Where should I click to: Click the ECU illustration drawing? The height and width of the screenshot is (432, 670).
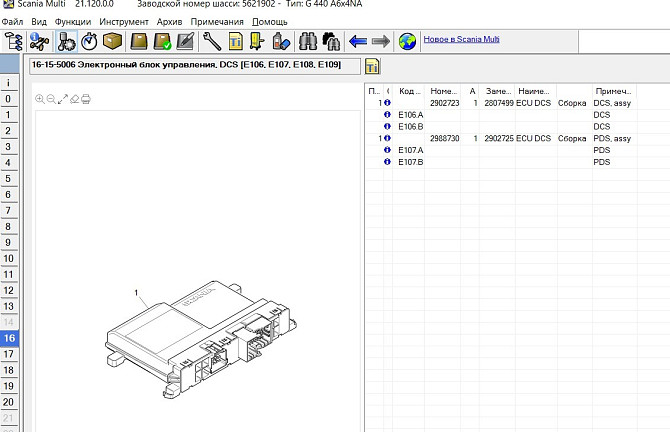click(201, 339)
